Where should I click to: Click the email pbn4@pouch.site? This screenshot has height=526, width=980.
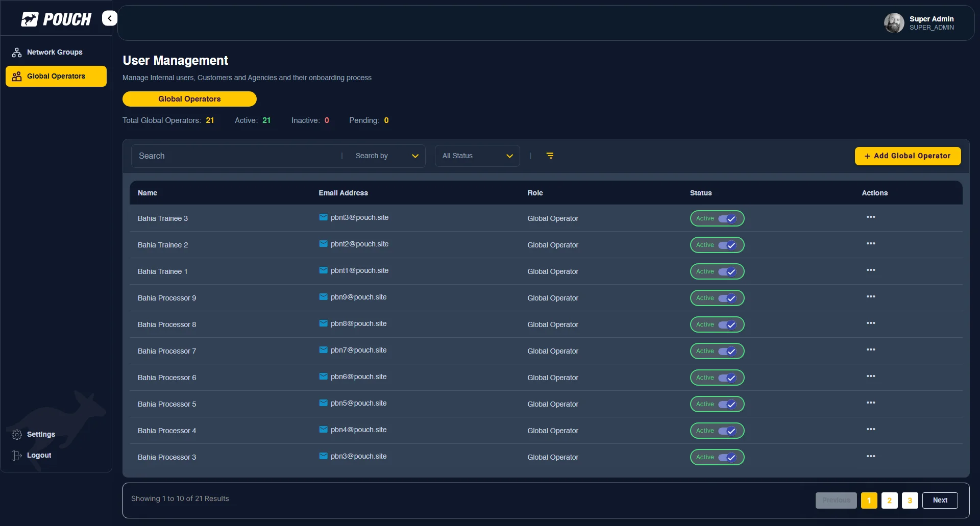click(x=358, y=430)
